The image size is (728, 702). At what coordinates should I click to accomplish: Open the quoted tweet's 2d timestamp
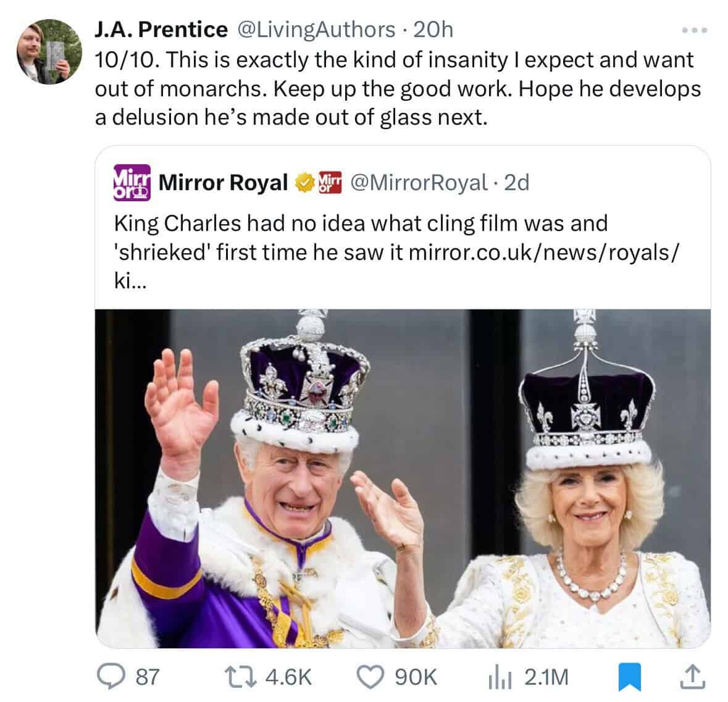click(x=517, y=182)
